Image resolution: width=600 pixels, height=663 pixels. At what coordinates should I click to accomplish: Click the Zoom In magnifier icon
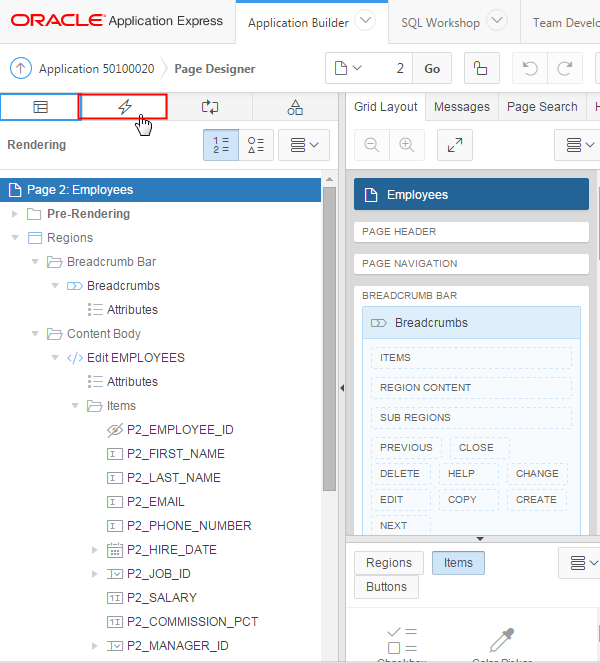tap(406, 145)
